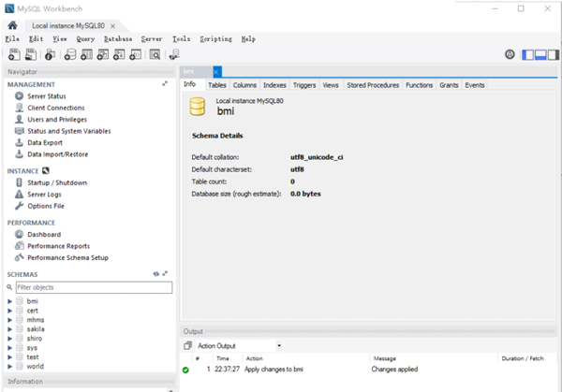Copy output icon beside Action Output

[x=187, y=346]
